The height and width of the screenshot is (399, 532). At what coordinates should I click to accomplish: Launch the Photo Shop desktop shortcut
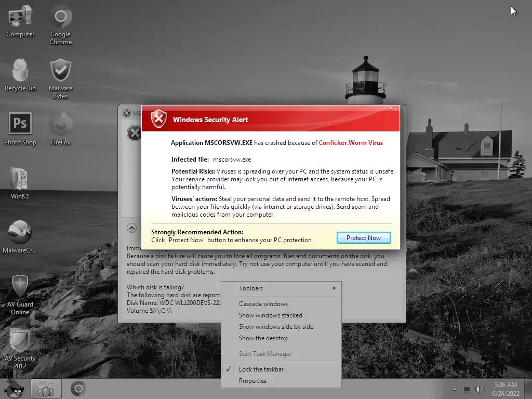coord(20,129)
